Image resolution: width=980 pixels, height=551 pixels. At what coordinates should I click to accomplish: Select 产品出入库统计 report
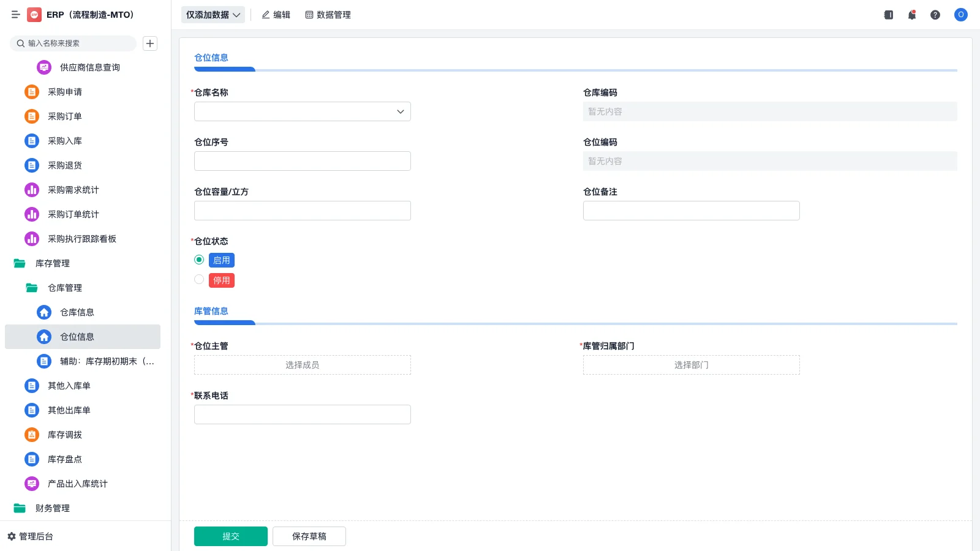pyautogui.click(x=77, y=484)
